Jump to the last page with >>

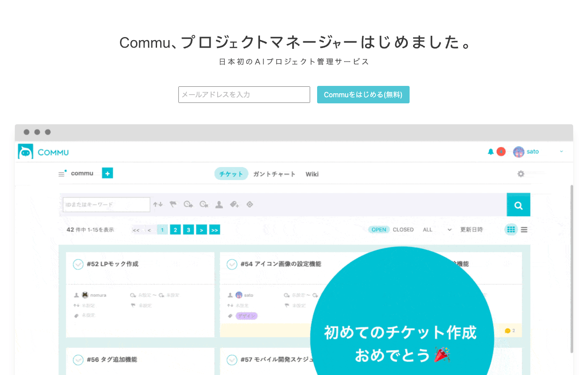click(215, 230)
